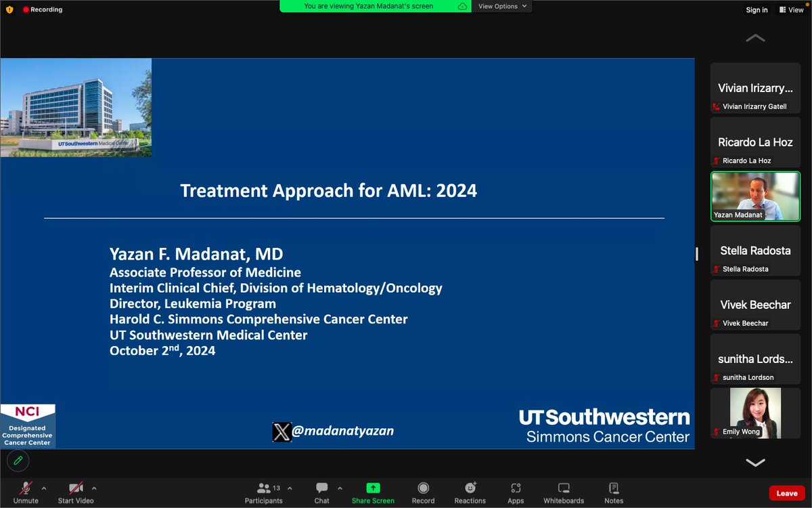Expand video options arrow next to Start Video
Image resolution: width=812 pixels, height=508 pixels.
tap(94, 488)
